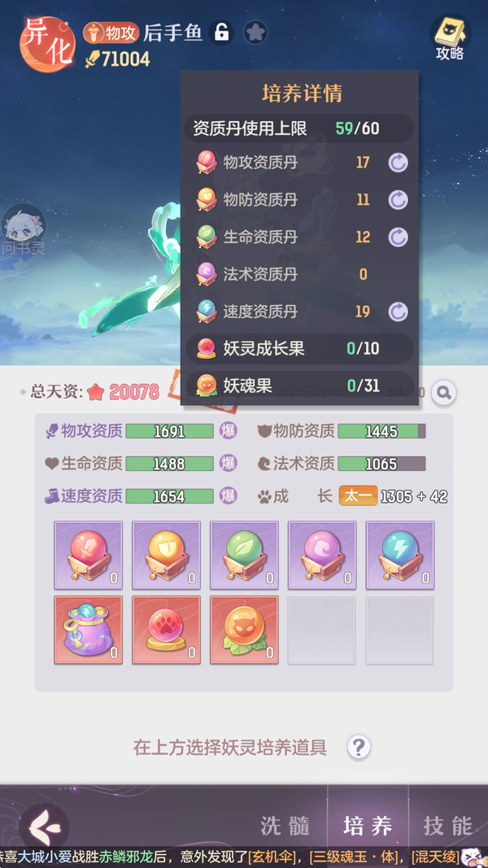
Task: Tap the 太一 growth grade label
Action: point(358,495)
